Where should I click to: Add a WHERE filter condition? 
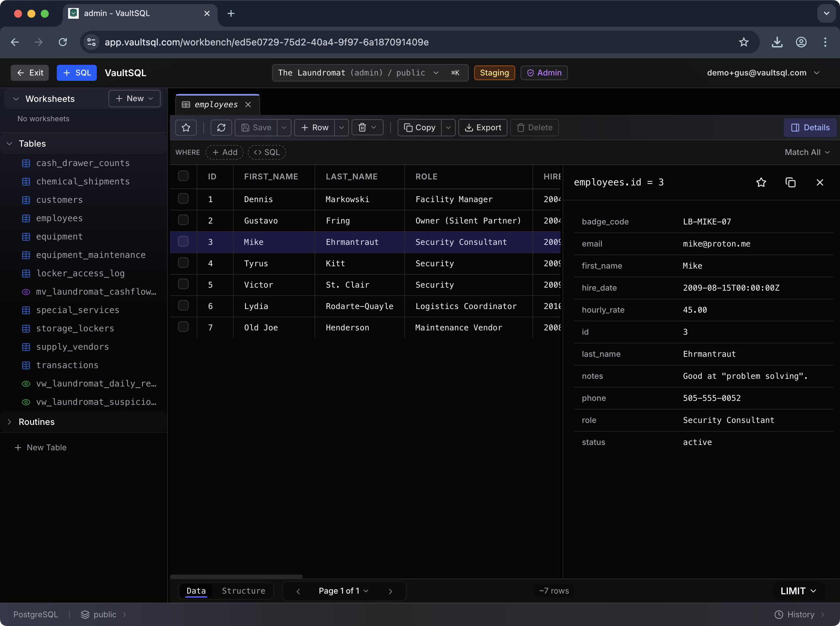point(225,152)
